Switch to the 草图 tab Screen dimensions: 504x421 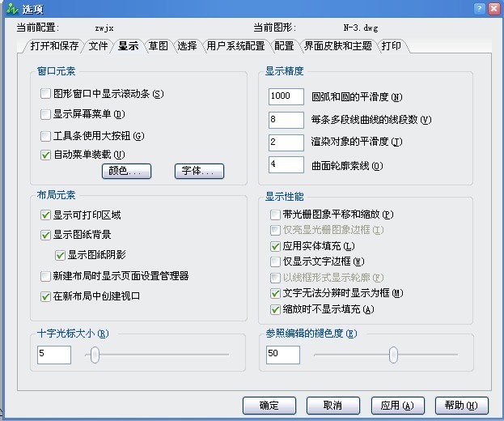158,46
